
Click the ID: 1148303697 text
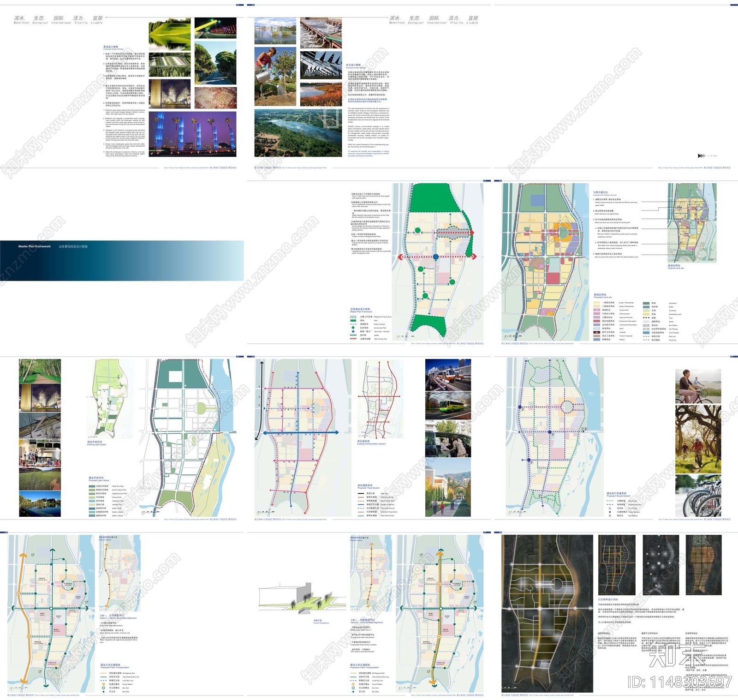pyautogui.click(x=679, y=682)
